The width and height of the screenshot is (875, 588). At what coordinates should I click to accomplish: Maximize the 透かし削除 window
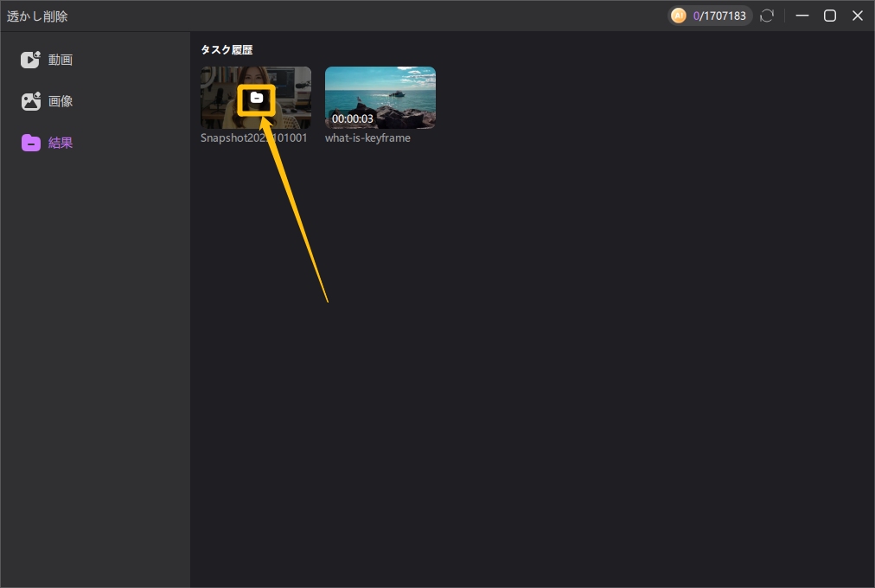829,16
